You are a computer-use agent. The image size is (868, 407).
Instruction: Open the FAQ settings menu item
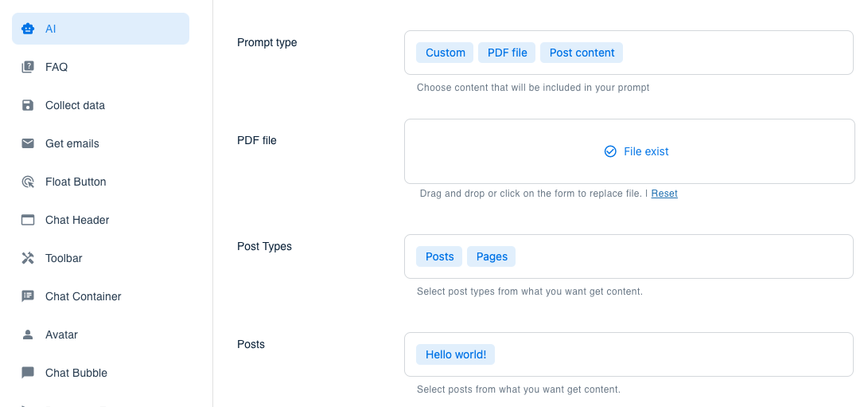[x=56, y=67]
